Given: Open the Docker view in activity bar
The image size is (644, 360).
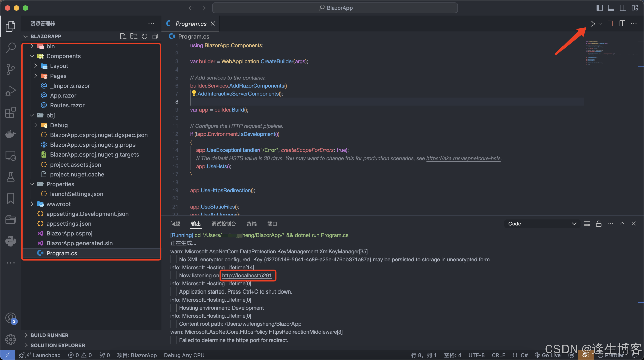Looking at the screenshot, I should [x=10, y=134].
